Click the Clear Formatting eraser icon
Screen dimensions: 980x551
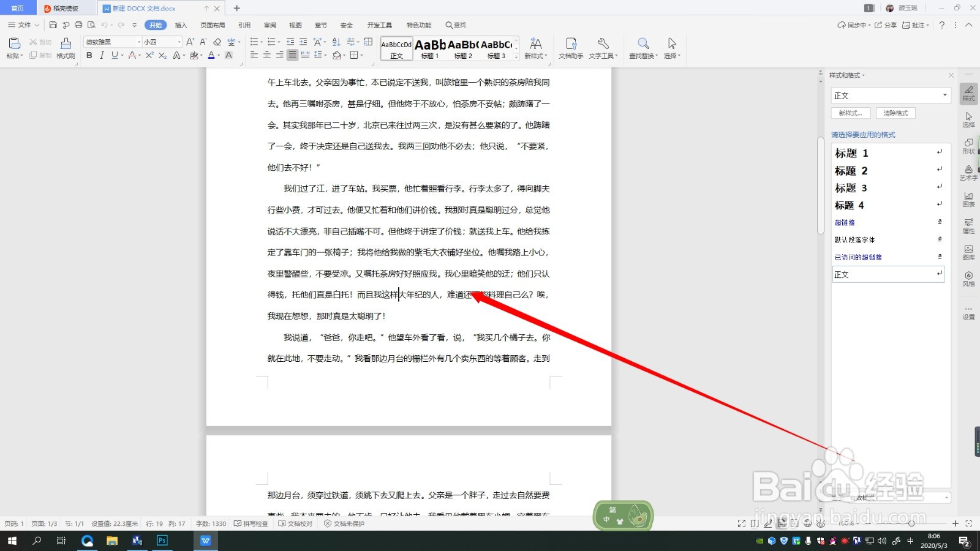tap(217, 42)
